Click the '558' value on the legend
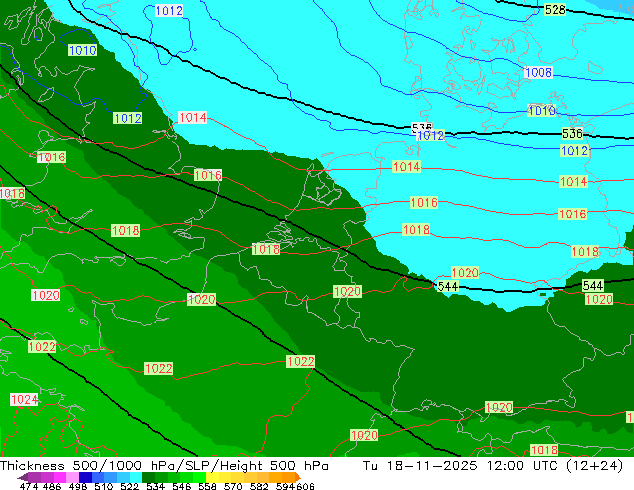The image size is (634, 490). point(207,486)
